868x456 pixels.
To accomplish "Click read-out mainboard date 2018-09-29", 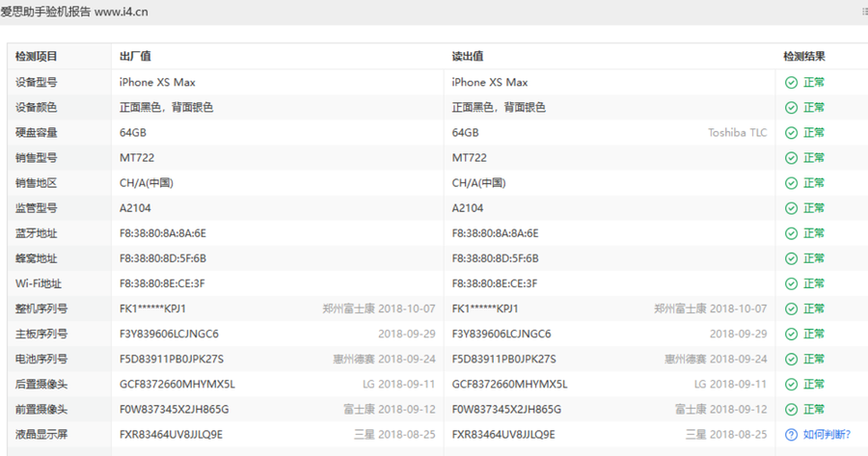I will 739,335.
